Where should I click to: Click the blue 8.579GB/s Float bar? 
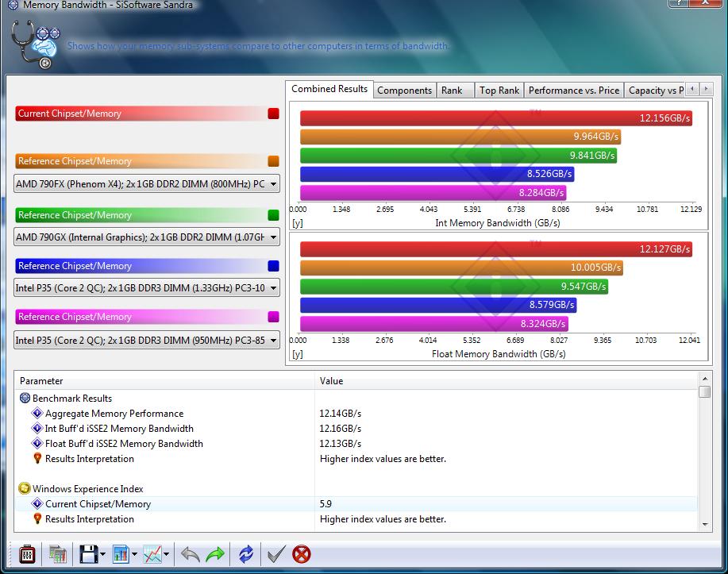pos(438,305)
